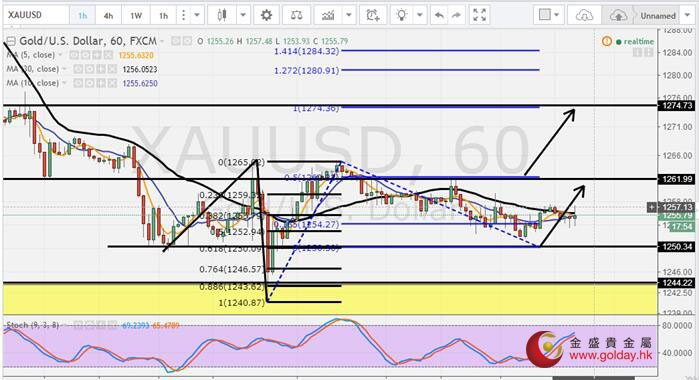Click the compare symbols scale icon
699x380 pixels.
coord(296,16)
